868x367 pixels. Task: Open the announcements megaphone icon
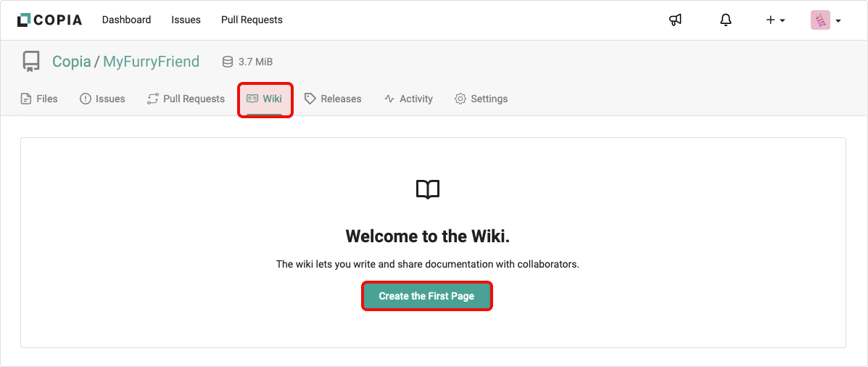pyautogui.click(x=675, y=20)
